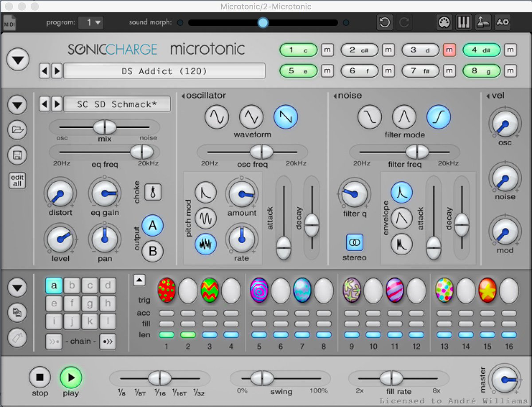Screen dimensions: 532x407
Task: Click chain forward button
Action: tap(107, 341)
